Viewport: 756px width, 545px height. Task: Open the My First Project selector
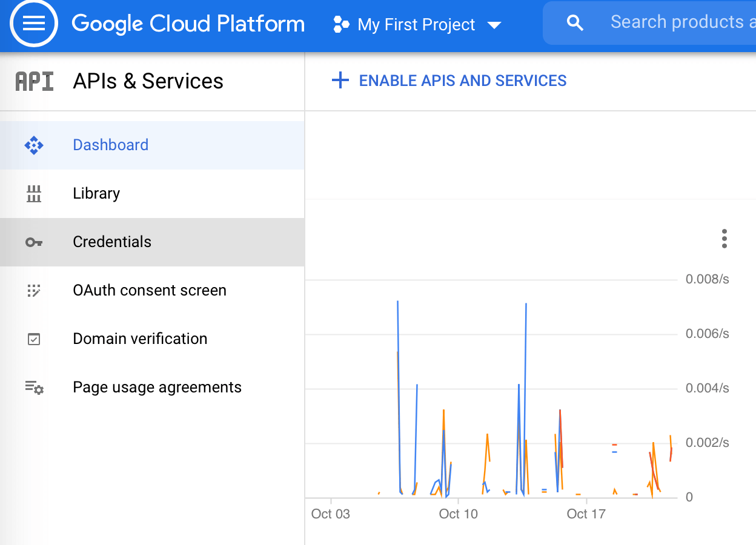(417, 25)
